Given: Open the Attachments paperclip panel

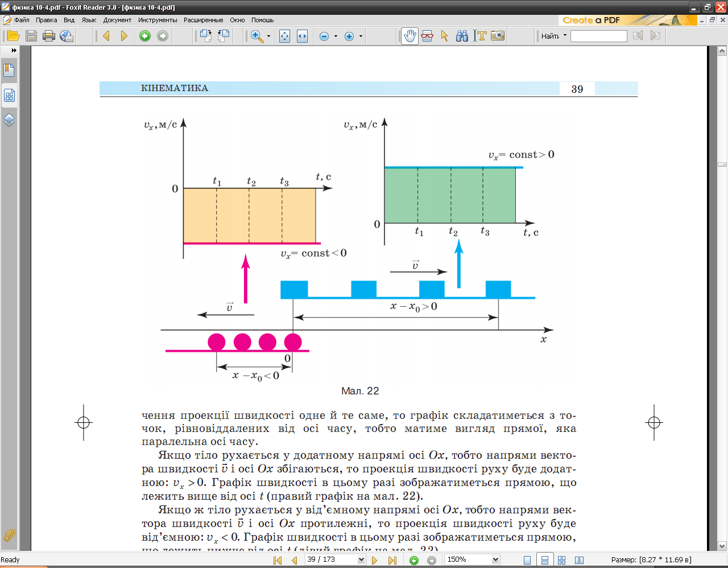Looking at the screenshot, I should coord(9,535).
